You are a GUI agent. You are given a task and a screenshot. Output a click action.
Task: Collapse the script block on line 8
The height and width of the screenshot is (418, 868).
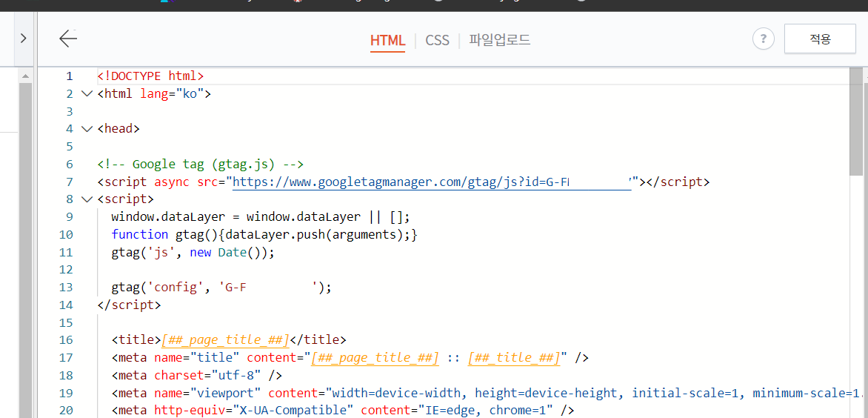tap(87, 199)
